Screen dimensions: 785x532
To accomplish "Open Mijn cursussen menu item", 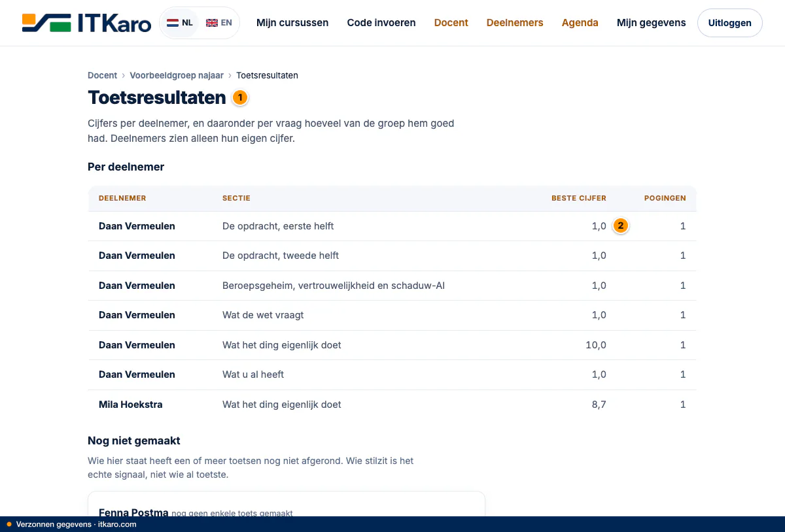I will coord(292,23).
